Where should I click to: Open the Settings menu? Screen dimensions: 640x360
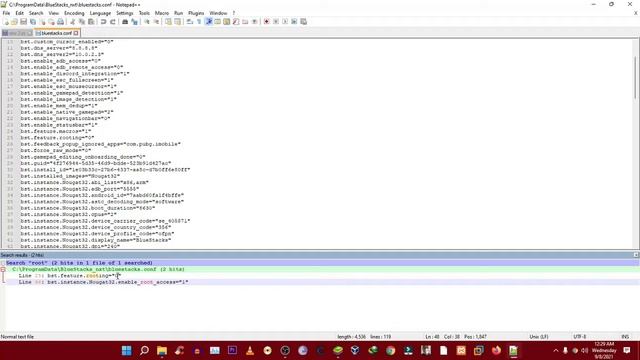point(124,13)
